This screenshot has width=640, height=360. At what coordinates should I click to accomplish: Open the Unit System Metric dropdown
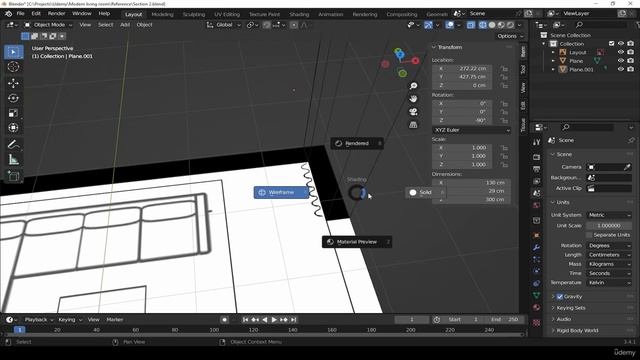pyautogui.click(x=609, y=215)
